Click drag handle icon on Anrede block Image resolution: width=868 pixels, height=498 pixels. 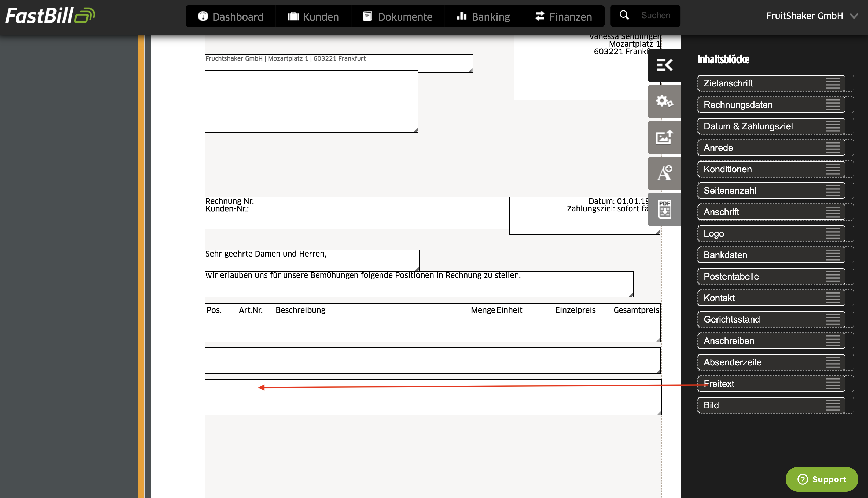point(833,148)
